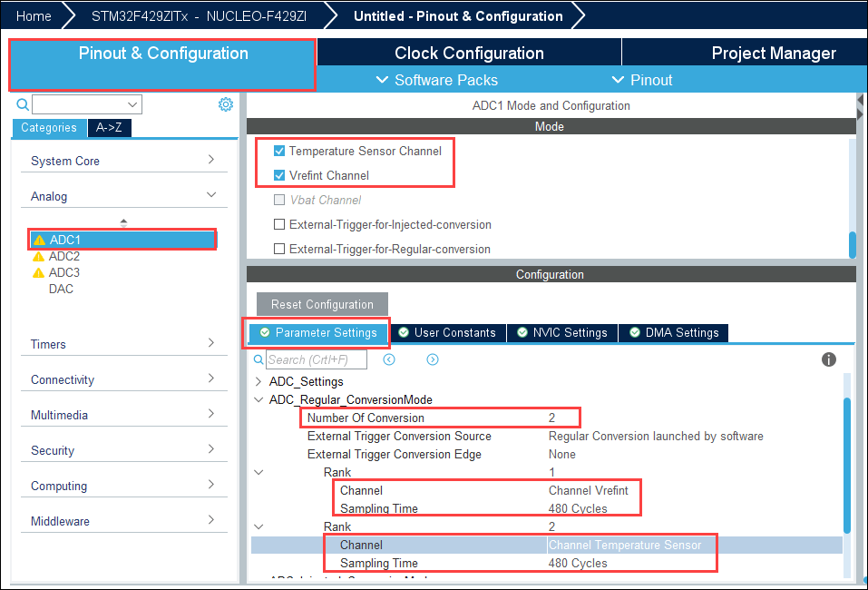
Task: Click the collapse arrow above the ADC list
Action: coord(124,222)
